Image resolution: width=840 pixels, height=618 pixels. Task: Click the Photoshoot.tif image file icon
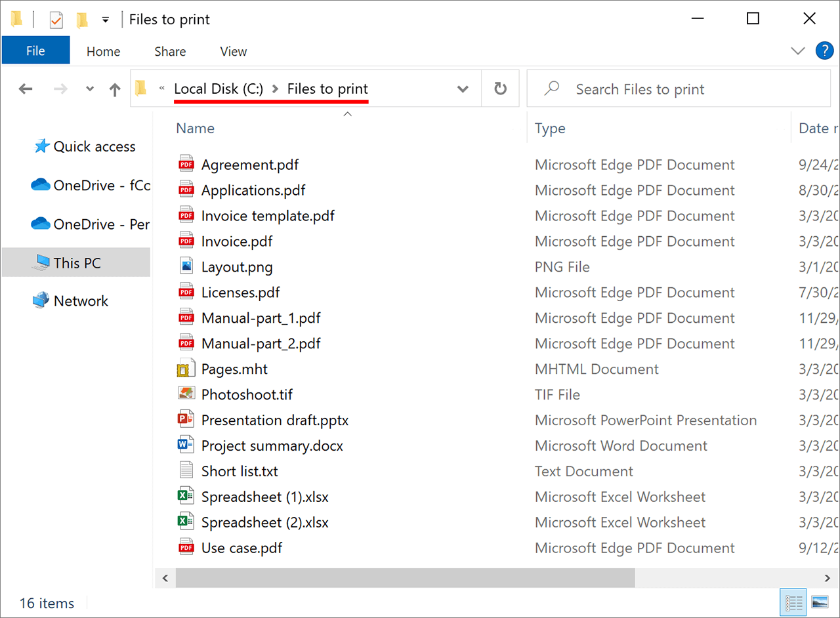186,394
